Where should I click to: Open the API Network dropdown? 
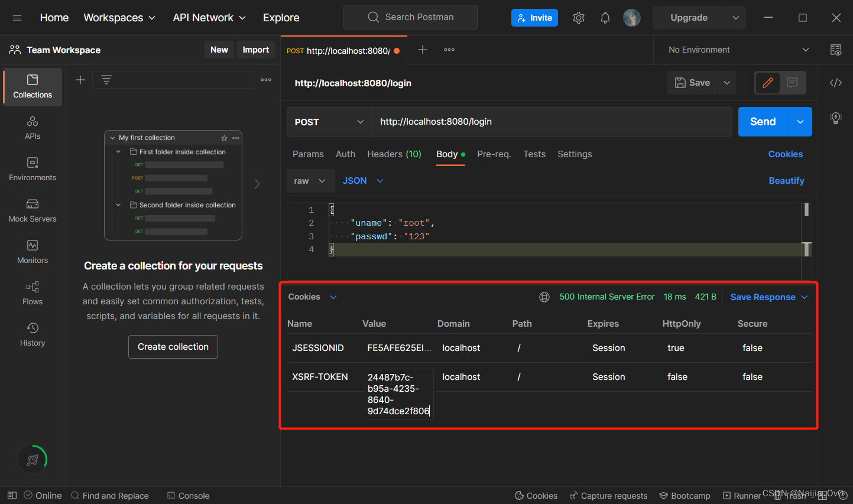coord(209,18)
